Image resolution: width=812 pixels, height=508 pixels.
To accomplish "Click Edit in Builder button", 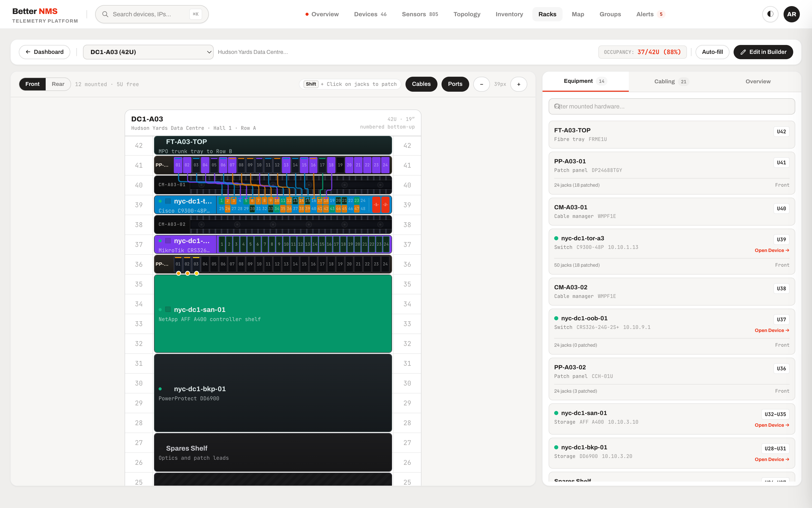I will [763, 52].
